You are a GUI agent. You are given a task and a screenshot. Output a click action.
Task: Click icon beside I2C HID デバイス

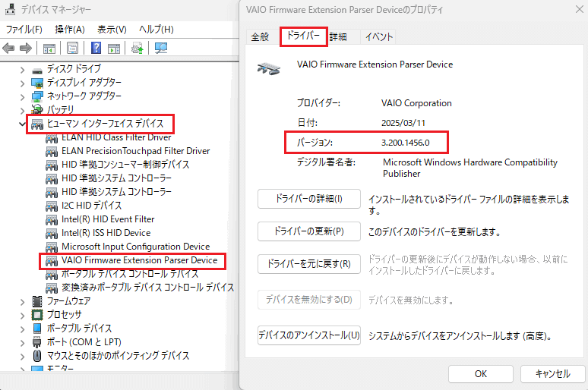tap(52, 206)
